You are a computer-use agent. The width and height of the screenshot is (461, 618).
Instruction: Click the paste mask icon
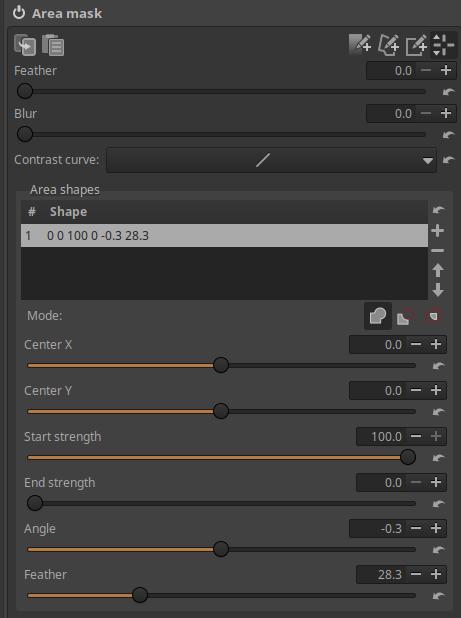[53, 45]
